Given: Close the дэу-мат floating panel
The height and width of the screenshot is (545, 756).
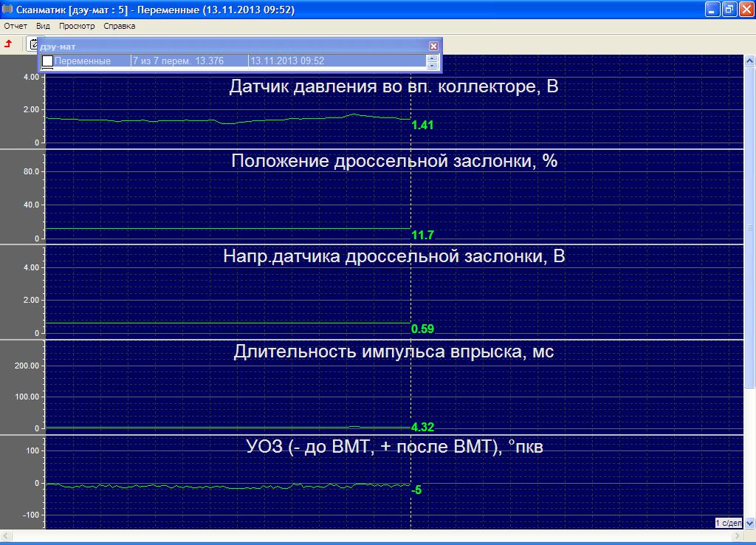Looking at the screenshot, I should pyautogui.click(x=433, y=46).
